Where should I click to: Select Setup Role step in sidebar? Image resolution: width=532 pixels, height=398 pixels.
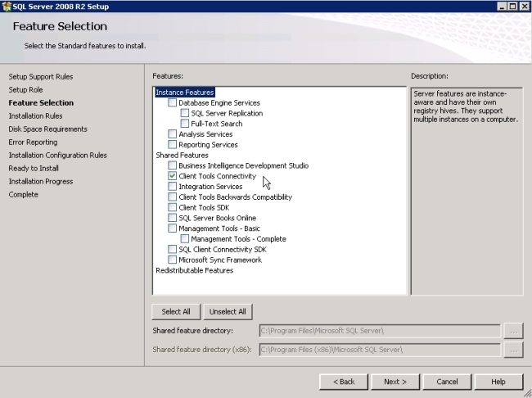(x=26, y=89)
